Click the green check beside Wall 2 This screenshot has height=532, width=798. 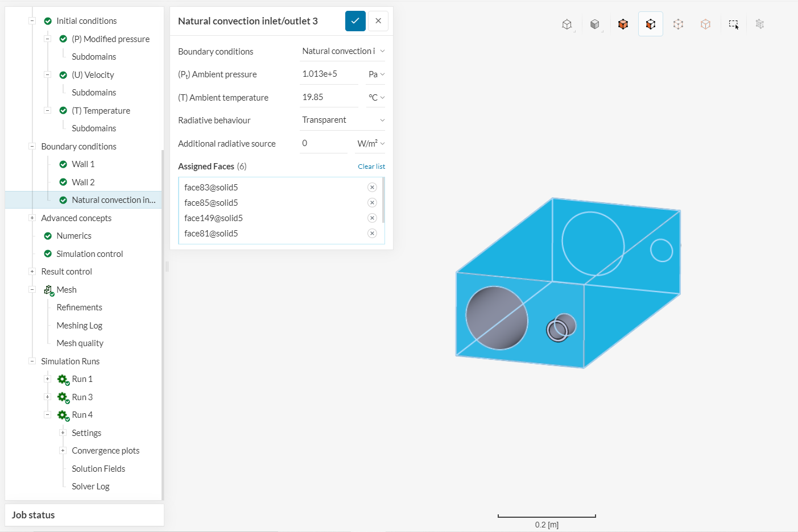pyautogui.click(x=63, y=182)
